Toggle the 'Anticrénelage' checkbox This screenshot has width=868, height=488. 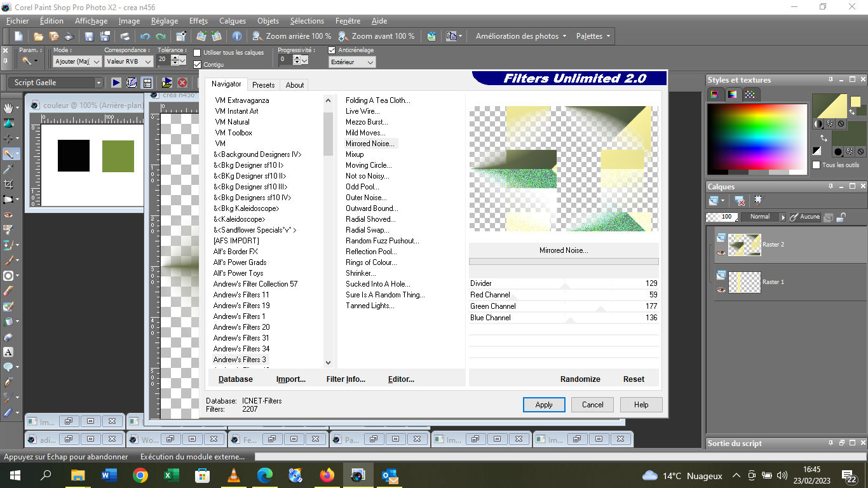(x=332, y=50)
